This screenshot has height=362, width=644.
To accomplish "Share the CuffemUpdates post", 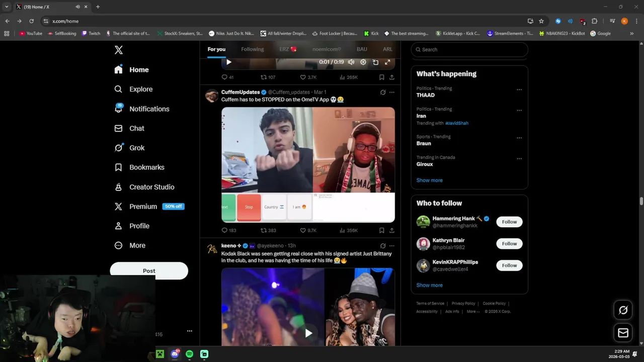I will pos(392,230).
